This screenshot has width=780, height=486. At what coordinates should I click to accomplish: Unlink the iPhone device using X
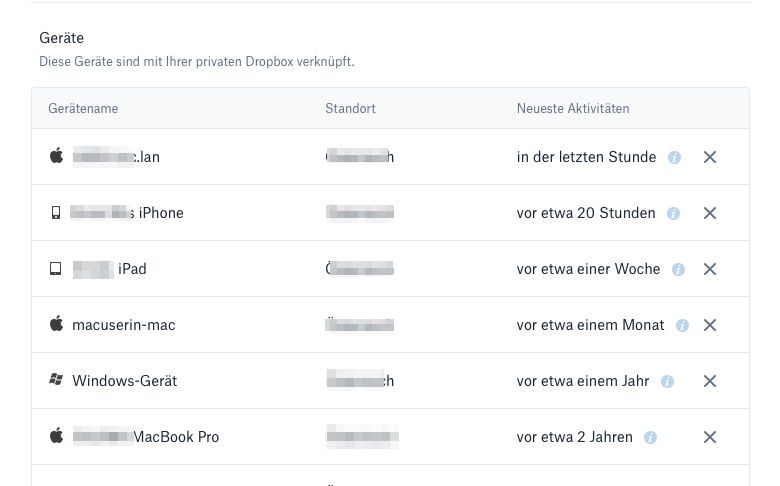click(x=710, y=213)
